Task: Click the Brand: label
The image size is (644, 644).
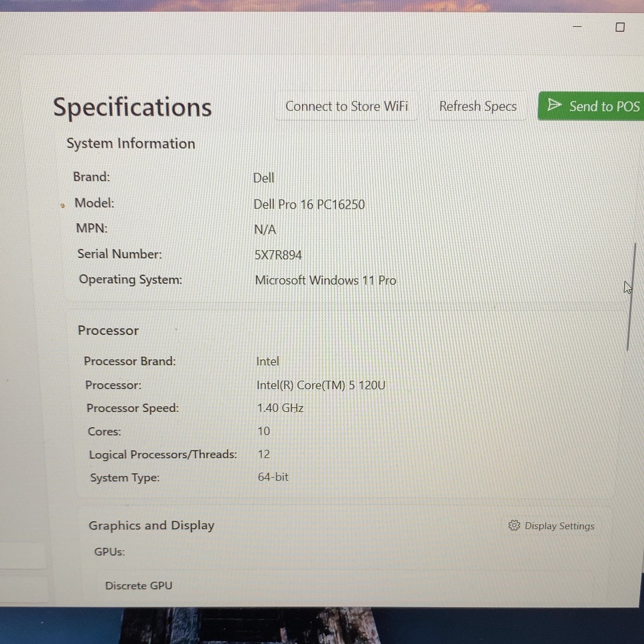Action: tap(91, 177)
